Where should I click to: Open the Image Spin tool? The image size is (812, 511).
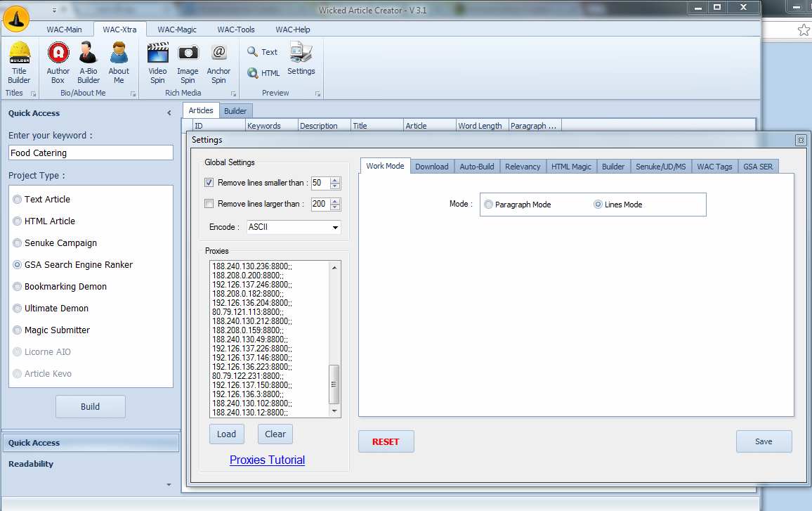188,63
